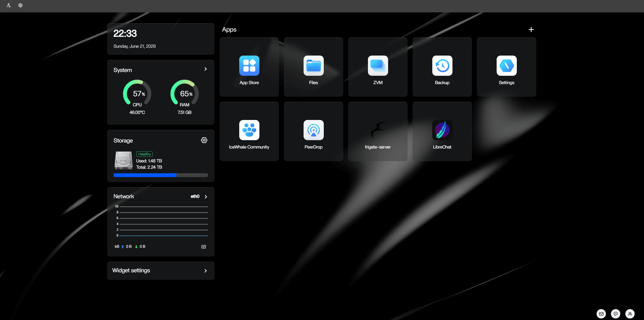Click the network traffic chart
This screenshot has width=644, height=320.
[162, 221]
